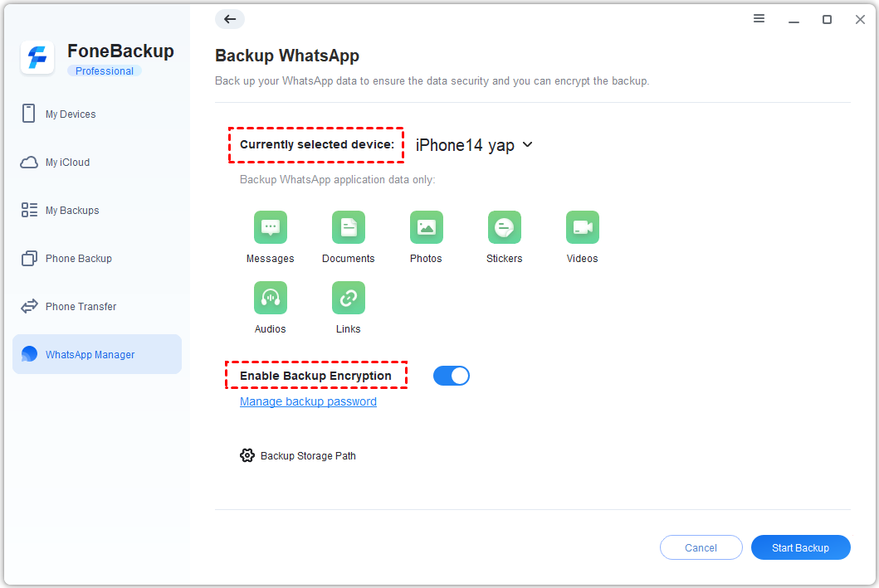Screen dimensions: 879x588
Task: Click the My Devices phone icon
Action: tap(28, 113)
